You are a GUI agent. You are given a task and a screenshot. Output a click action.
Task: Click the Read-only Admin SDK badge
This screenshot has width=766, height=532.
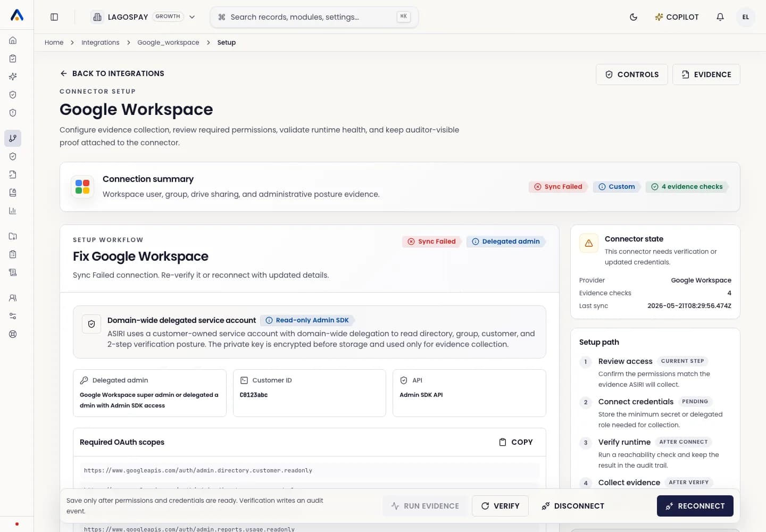tap(307, 320)
